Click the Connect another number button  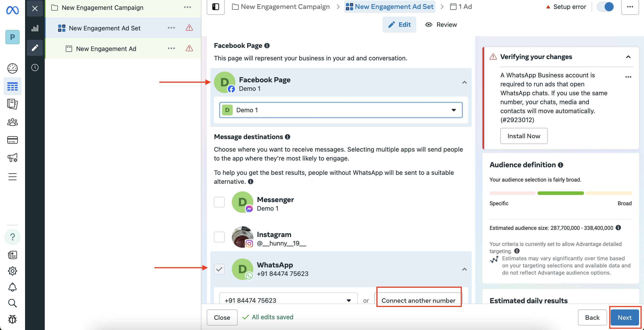pos(418,300)
